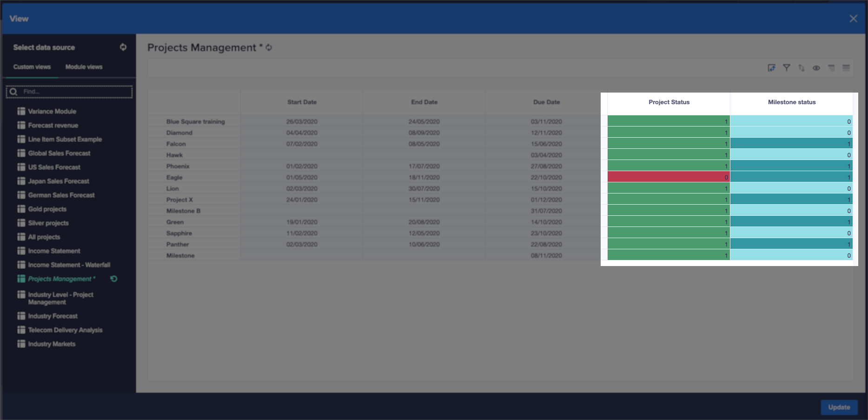Select the Gold projects data source
This screenshot has width=868, height=420.
[46, 209]
